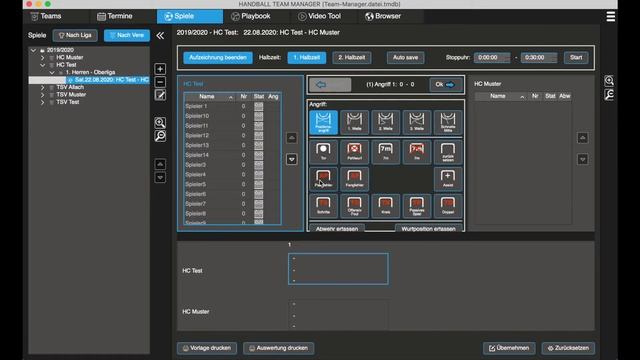Add a new game with plus icon

160,69
